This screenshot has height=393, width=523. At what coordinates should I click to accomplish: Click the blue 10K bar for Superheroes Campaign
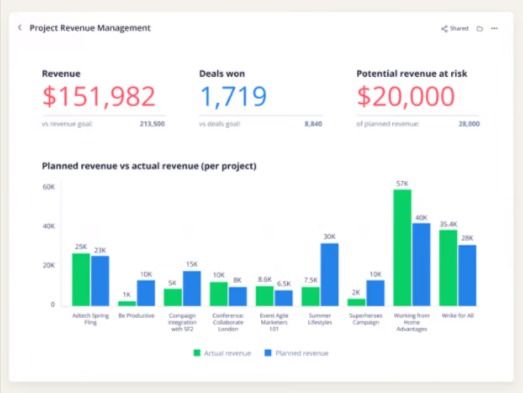click(375, 293)
